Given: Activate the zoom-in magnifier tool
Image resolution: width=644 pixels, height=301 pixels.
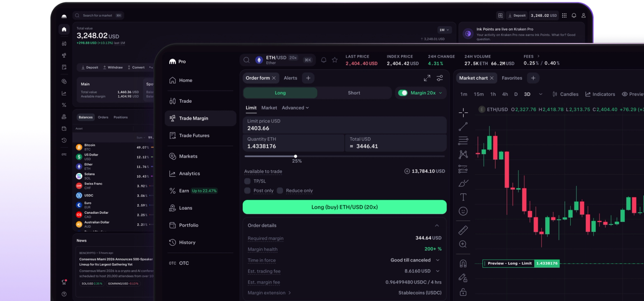Looking at the screenshot, I should 463,244.
